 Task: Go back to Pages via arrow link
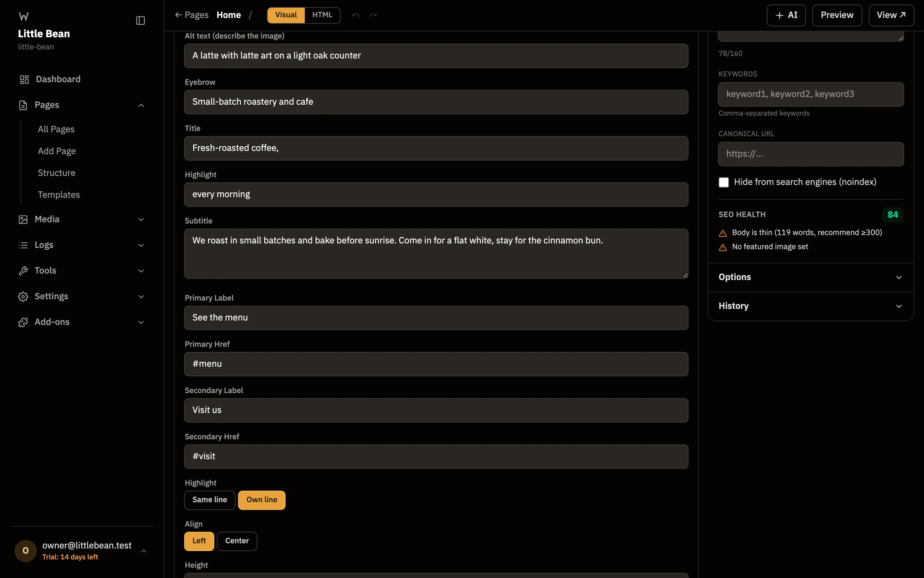point(192,15)
